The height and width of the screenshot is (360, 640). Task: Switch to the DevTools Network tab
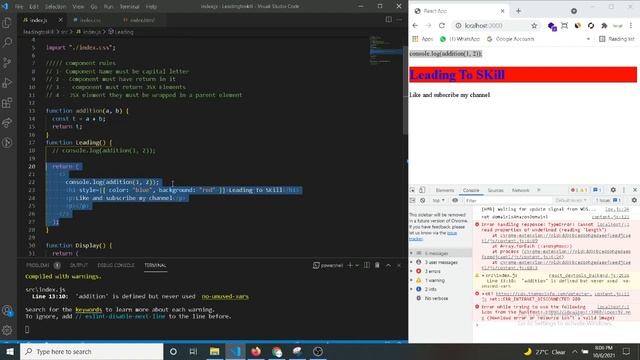520,190
